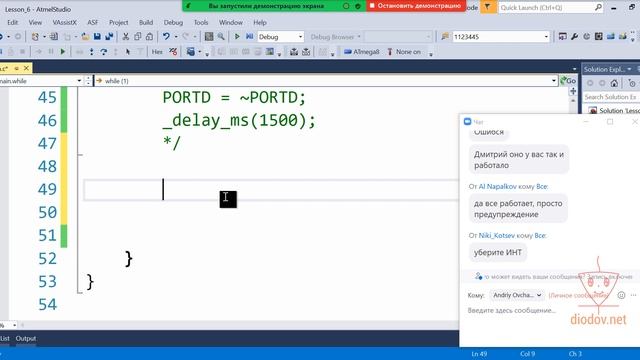Close the active editor tab
Screen dimensions: 640x360
click(26, 68)
